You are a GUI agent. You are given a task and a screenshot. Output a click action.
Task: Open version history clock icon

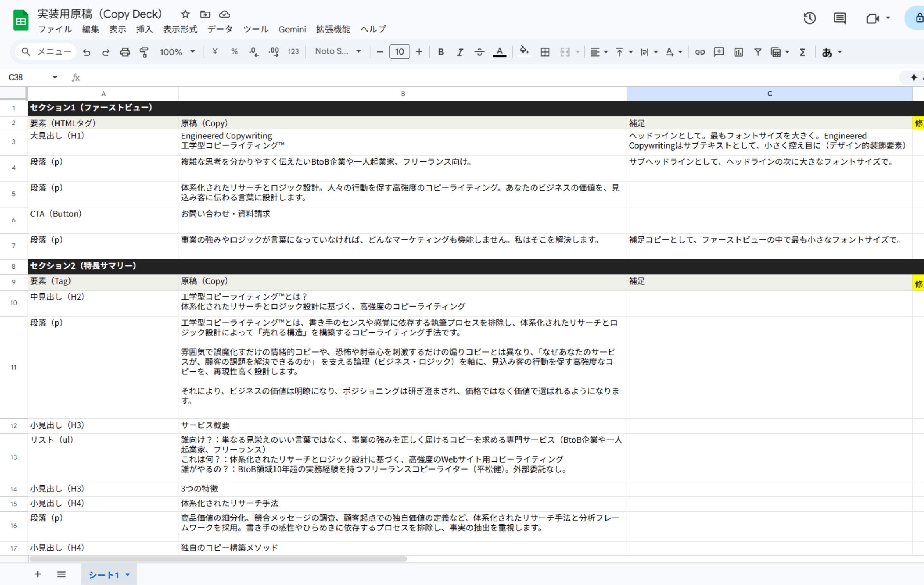point(809,18)
